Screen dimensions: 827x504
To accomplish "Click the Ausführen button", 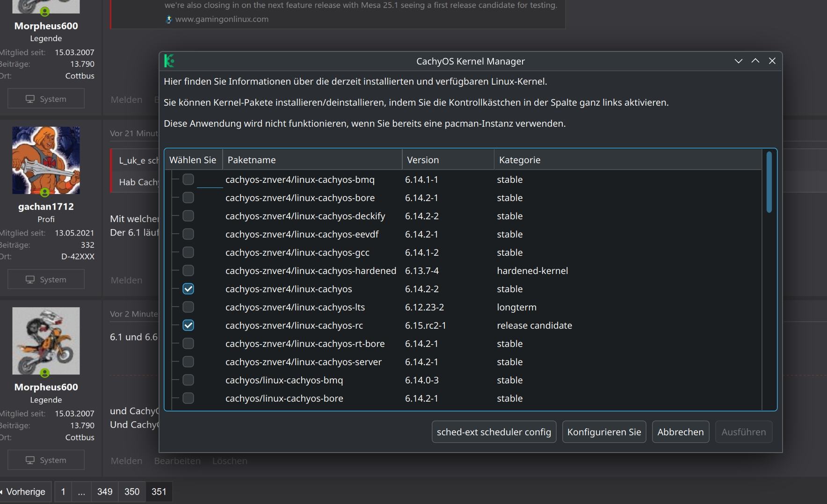I will click(x=744, y=432).
